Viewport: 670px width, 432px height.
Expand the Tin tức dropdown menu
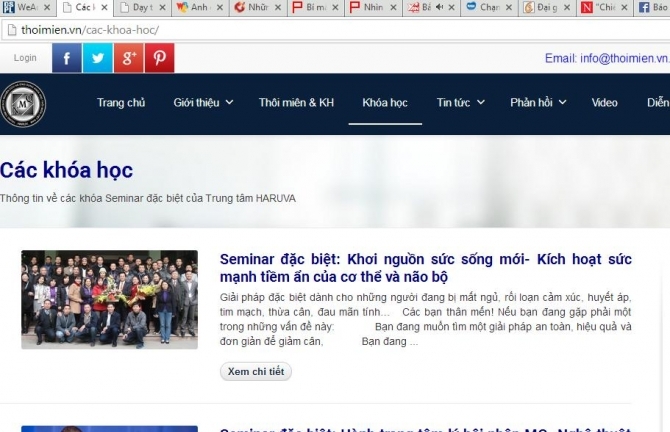click(x=461, y=102)
